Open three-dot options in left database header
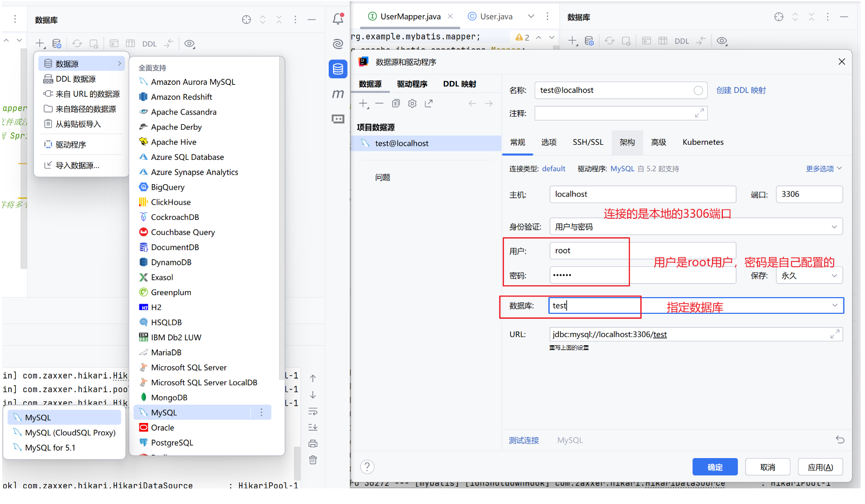 point(295,19)
